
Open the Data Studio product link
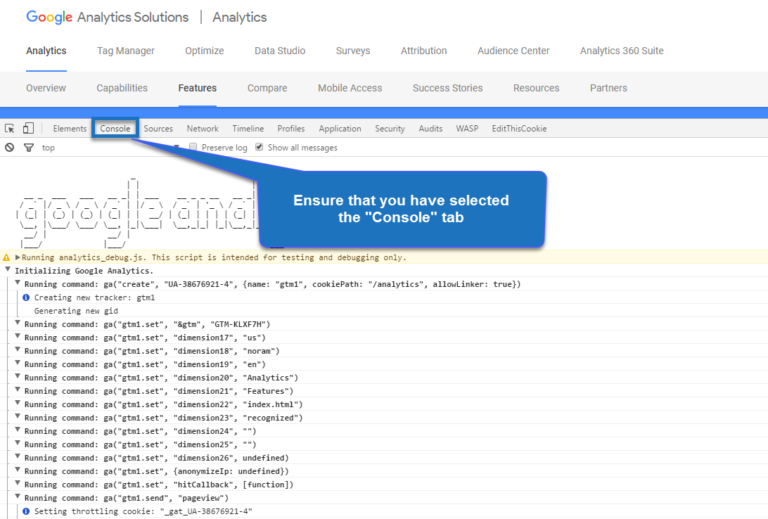[x=280, y=51]
